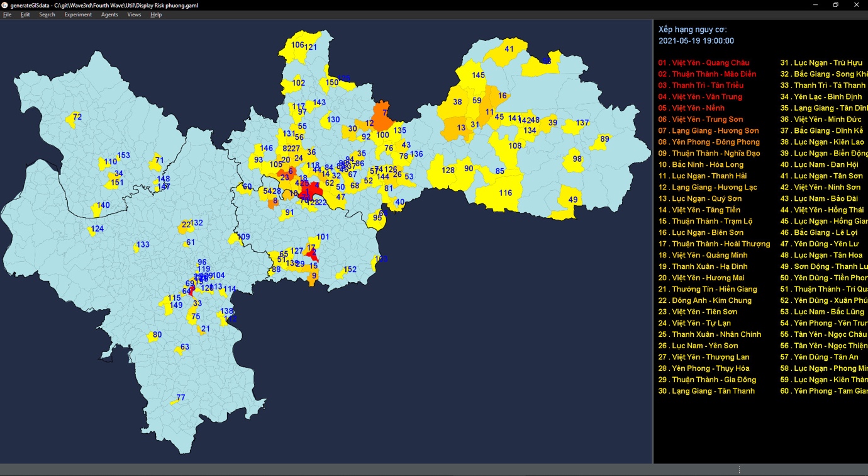Click the vertical dots handle in status bar
The height and width of the screenshot is (476, 868).
point(739,470)
